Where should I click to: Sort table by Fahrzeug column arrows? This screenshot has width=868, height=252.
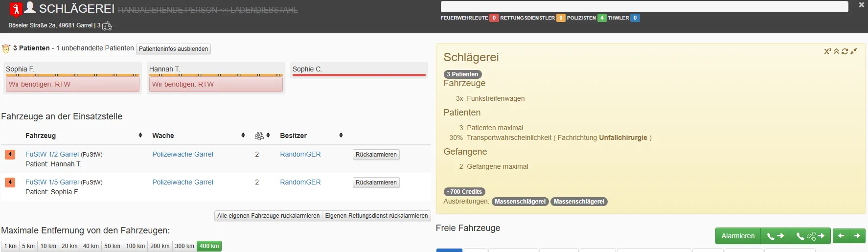coord(140,136)
